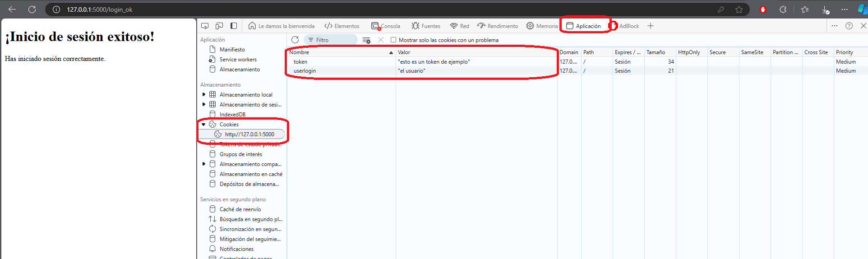
Task: Open DevTools help question mark icon
Action: 849,26
